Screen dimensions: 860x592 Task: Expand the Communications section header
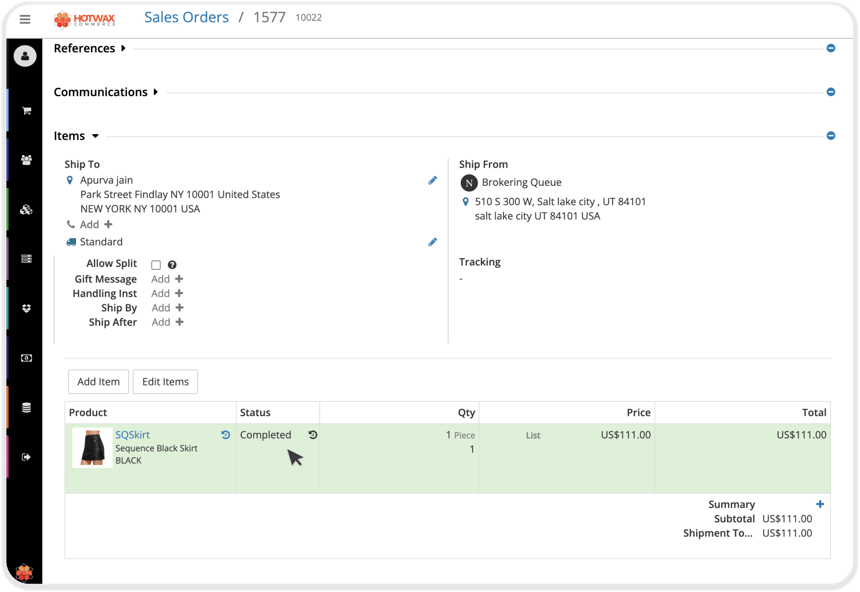pos(106,92)
